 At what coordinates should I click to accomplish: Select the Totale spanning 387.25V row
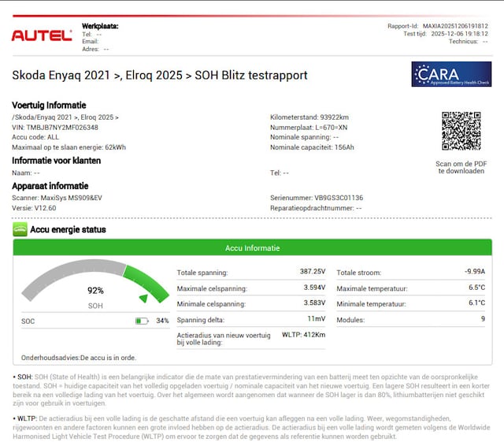[x=250, y=272]
